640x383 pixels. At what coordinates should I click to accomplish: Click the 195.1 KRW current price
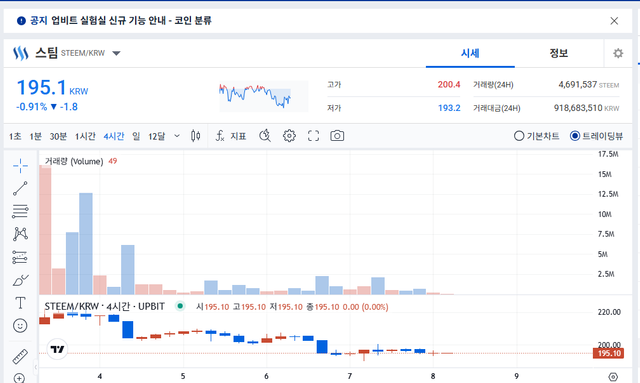[x=52, y=87]
